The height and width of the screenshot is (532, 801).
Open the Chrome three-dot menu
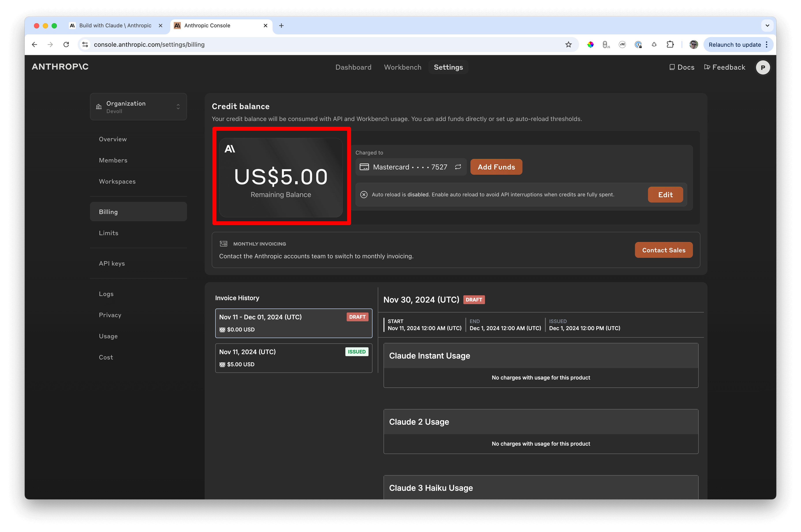click(x=767, y=45)
